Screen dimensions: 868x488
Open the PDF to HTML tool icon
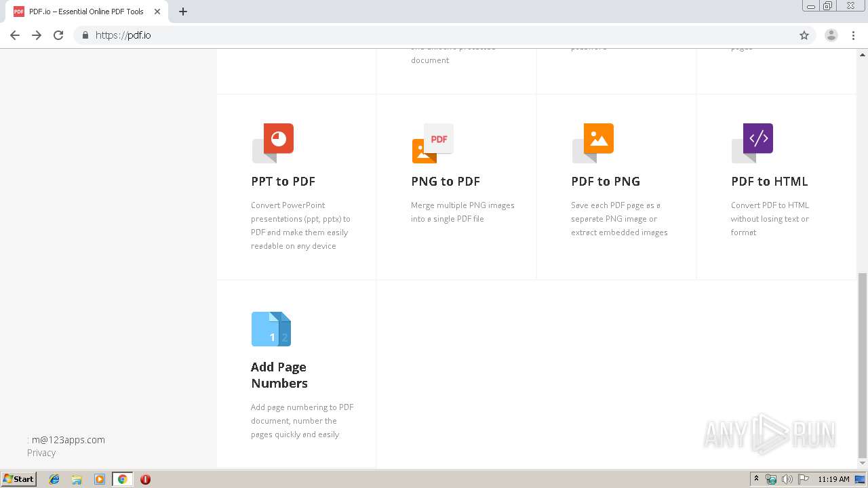click(753, 143)
